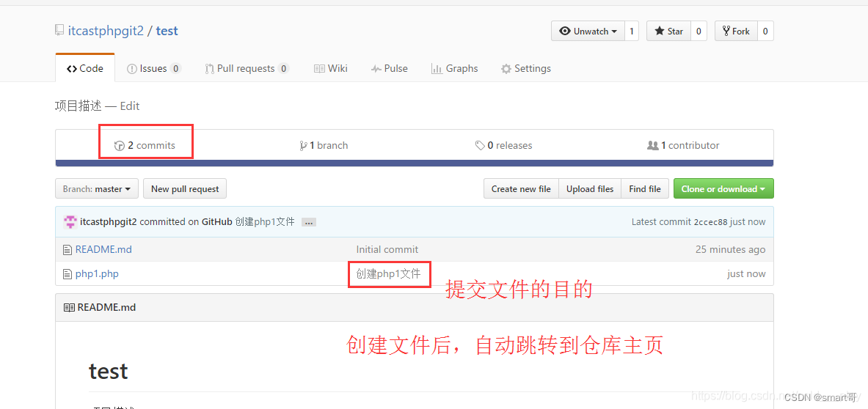Expand commit message ellipsis button
This screenshot has height=409, width=868.
point(309,222)
